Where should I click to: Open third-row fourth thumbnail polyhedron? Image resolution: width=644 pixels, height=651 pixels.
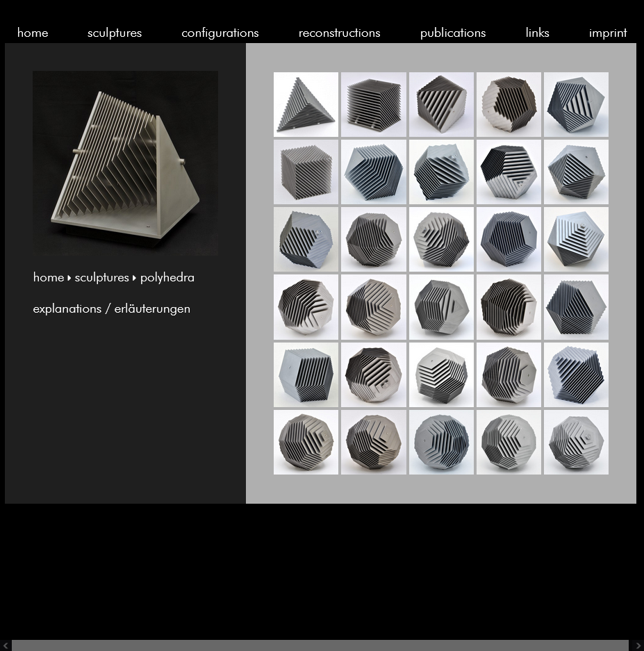pos(509,240)
